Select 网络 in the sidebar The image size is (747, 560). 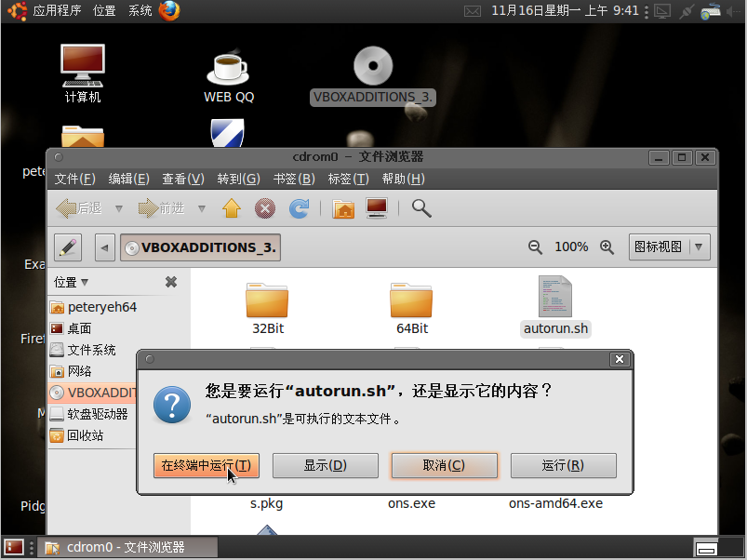pyautogui.click(x=71, y=371)
